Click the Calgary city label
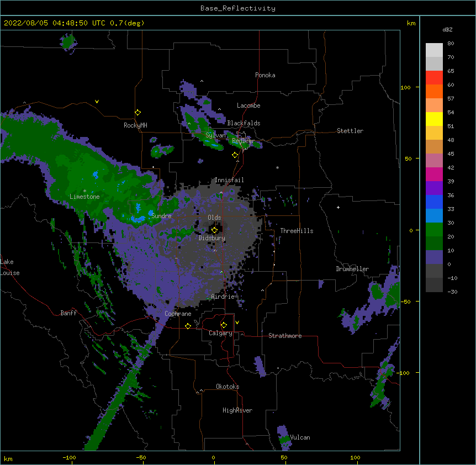The height and width of the screenshot is (465, 476). (x=220, y=333)
